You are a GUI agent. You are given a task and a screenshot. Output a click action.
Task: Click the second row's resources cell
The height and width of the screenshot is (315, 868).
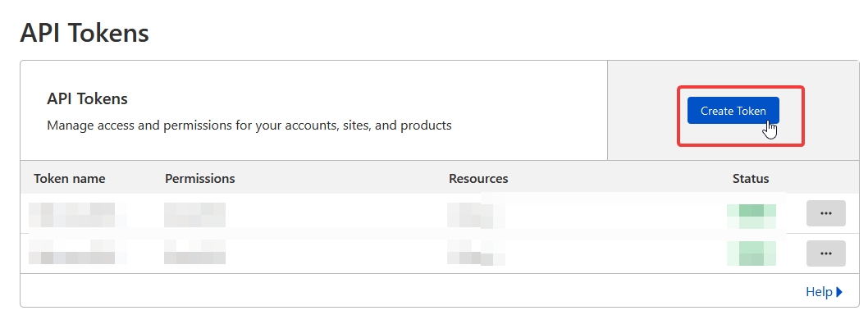click(x=476, y=253)
